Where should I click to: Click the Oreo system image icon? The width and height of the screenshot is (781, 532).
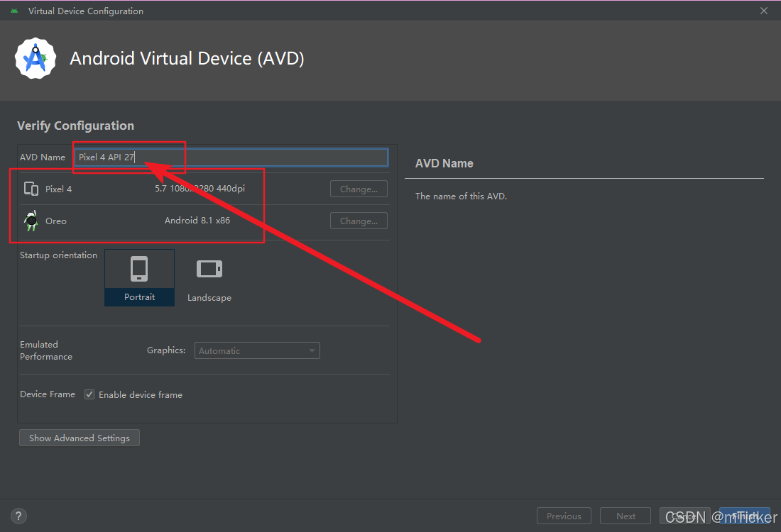[x=31, y=221]
